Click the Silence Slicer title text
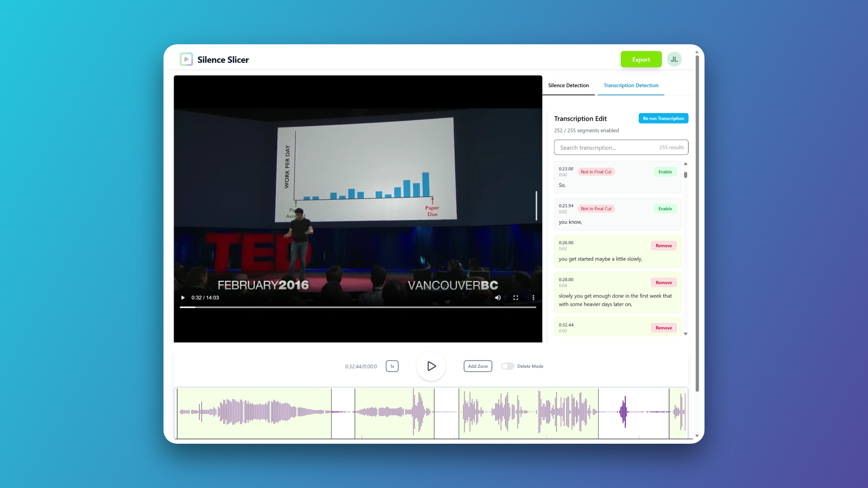Screen dimensions: 868x488 [223, 60]
